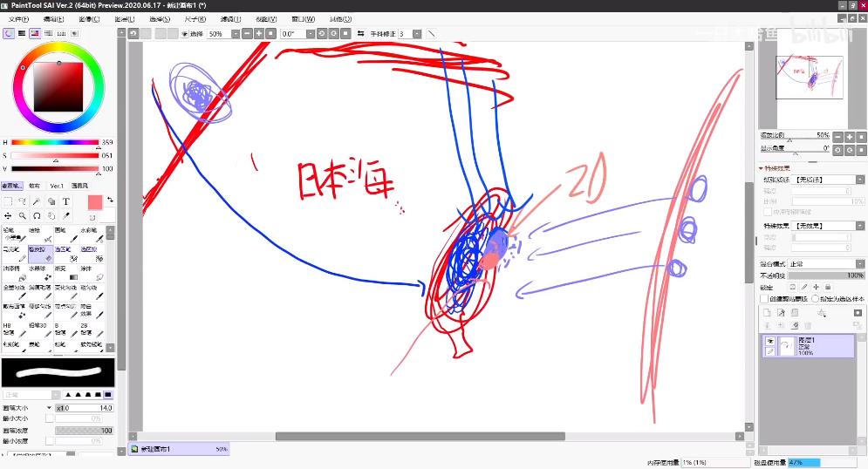868x469 pixels.
Task: Open the stabilizer value dropdown
Action: point(417,34)
